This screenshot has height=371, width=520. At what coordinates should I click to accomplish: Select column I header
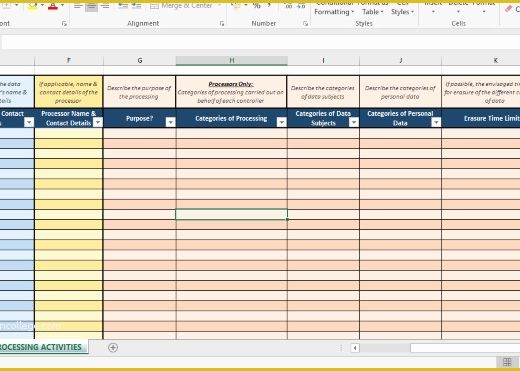[x=323, y=60]
